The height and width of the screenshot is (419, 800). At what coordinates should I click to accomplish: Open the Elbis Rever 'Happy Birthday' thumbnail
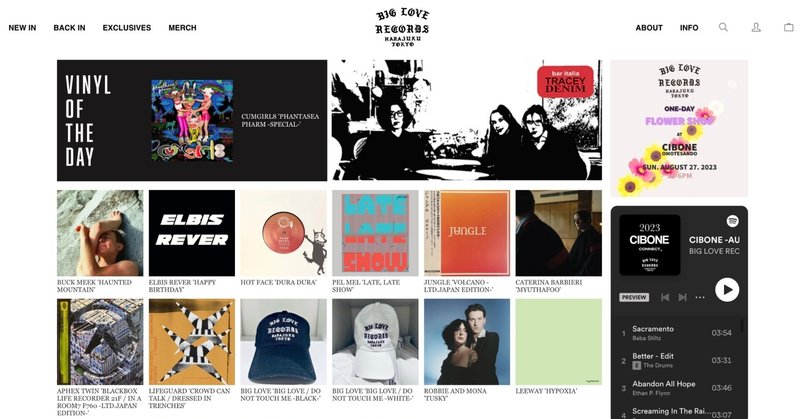click(x=192, y=233)
